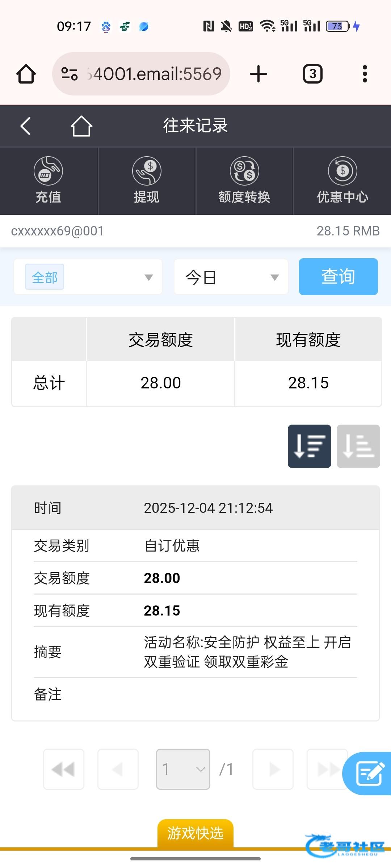Expand the 全部 transaction type dropdown
This screenshot has width=391, height=868.
(88, 277)
